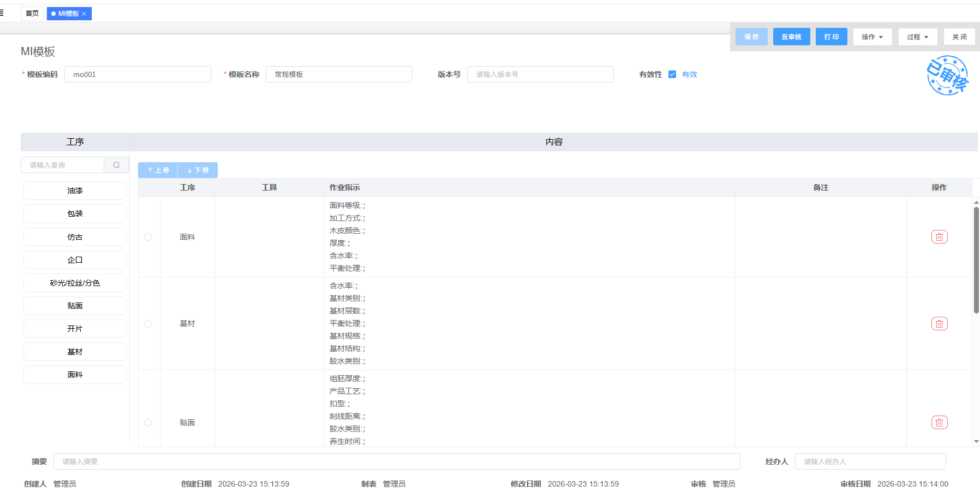This screenshot has width=980, height=492.
Task: Select the radio button for 面料 row
Action: point(148,237)
